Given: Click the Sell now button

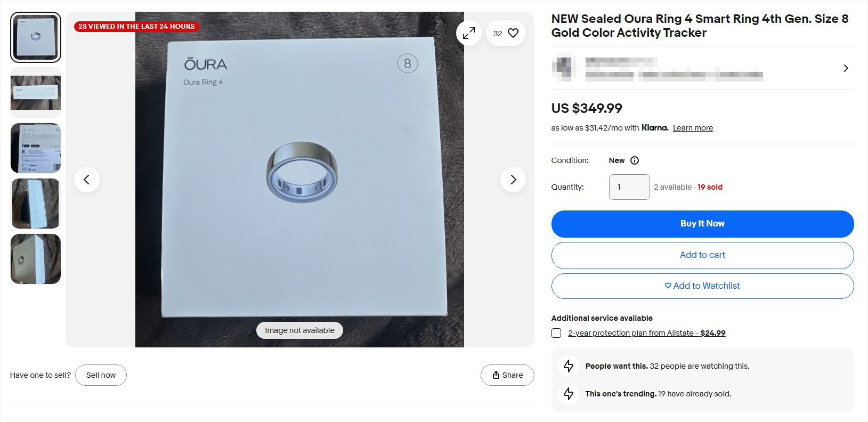Looking at the screenshot, I should coord(101,375).
